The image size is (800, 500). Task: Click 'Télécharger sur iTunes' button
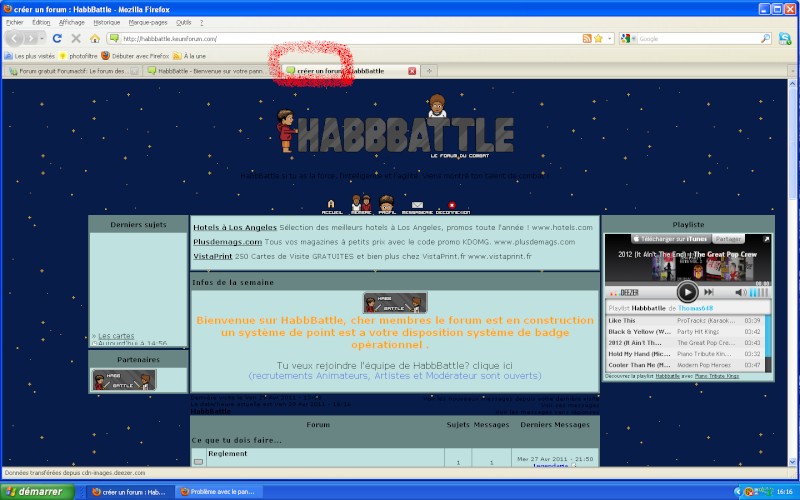pyautogui.click(x=670, y=239)
